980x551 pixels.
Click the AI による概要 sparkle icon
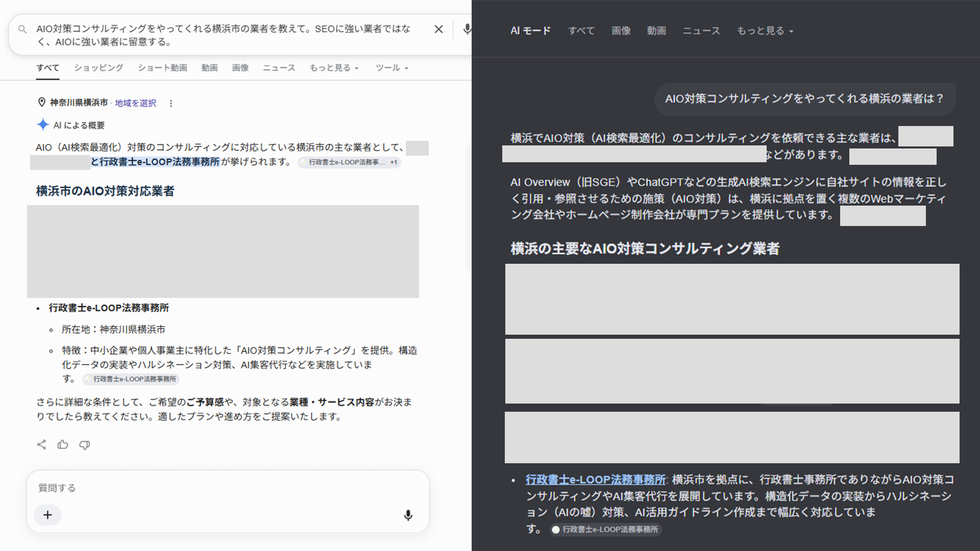point(43,125)
